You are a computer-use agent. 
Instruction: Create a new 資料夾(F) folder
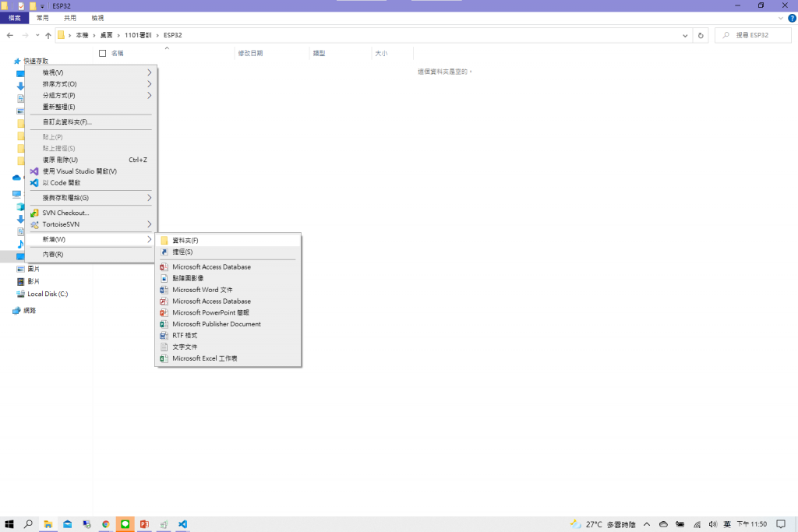[228, 240]
